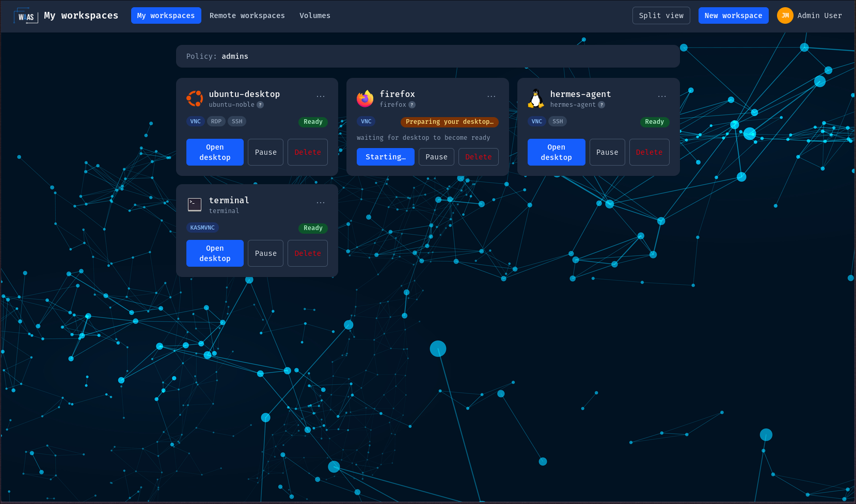856x504 pixels.
Task: Click the Tux penguin icon on hermes-agent card
Action: point(536,99)
